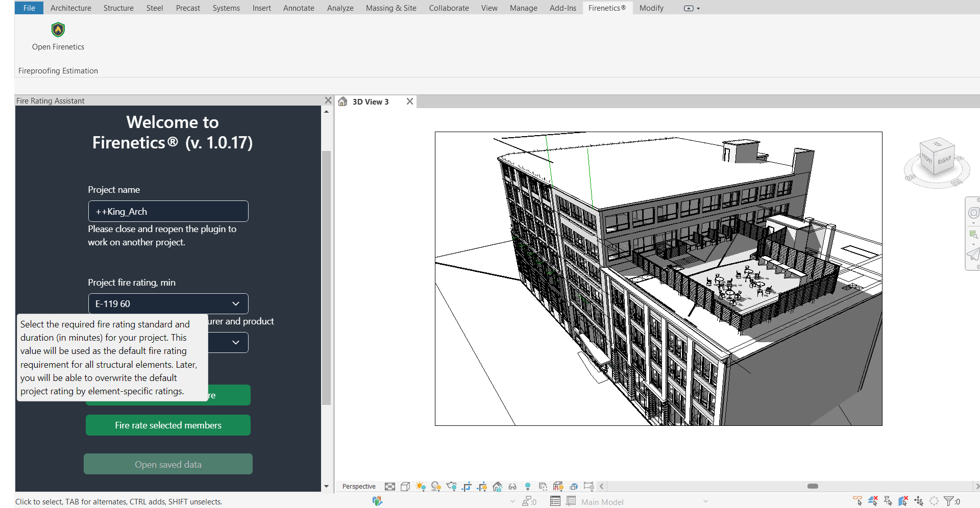Image resolution: width=980 pixels, height=508 pixels.
Task: Open the Visual Style cube icon
Action: tap(405, 487)
